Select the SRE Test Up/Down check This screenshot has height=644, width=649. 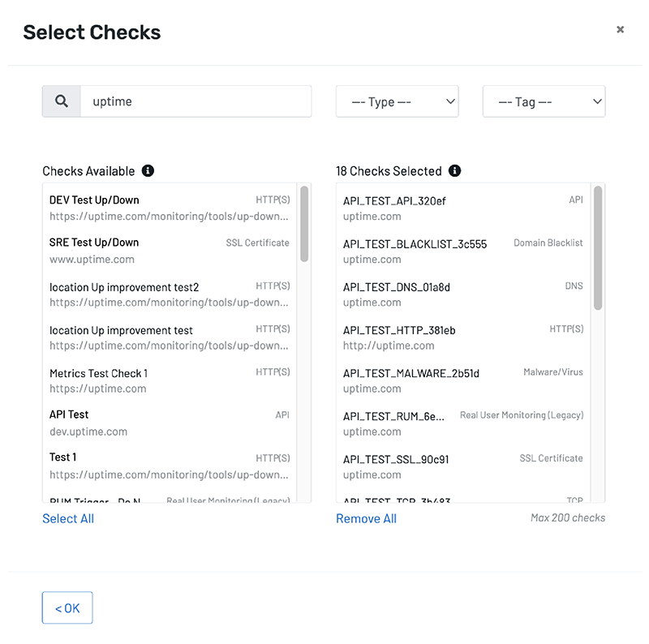pos(170,251)
